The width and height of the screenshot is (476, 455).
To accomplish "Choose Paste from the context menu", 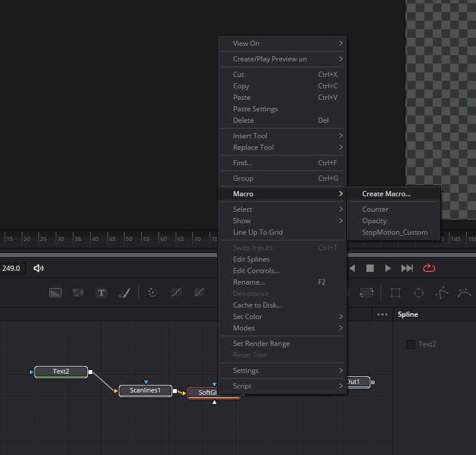I will tap(282, 98).
